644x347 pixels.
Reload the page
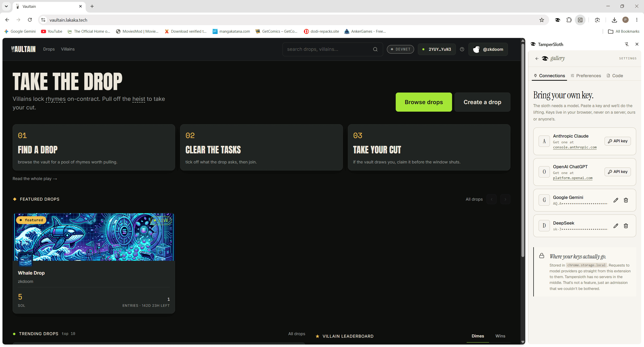30,20
